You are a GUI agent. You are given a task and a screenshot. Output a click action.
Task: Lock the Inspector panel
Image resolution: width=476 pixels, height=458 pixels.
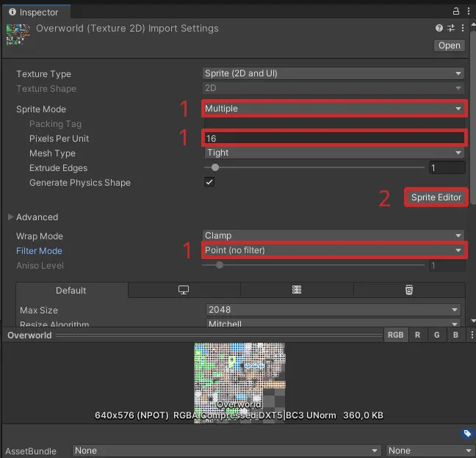point(455,12)
